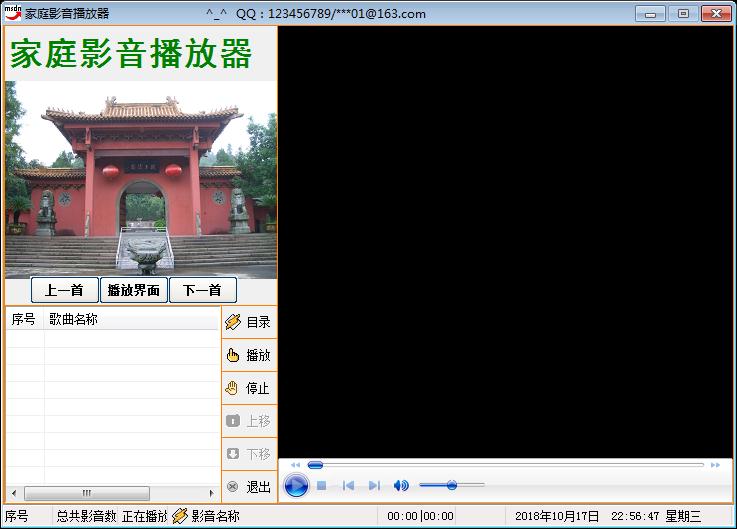
Task: Click the media player previous track icon
Action: tap(348, 485)
